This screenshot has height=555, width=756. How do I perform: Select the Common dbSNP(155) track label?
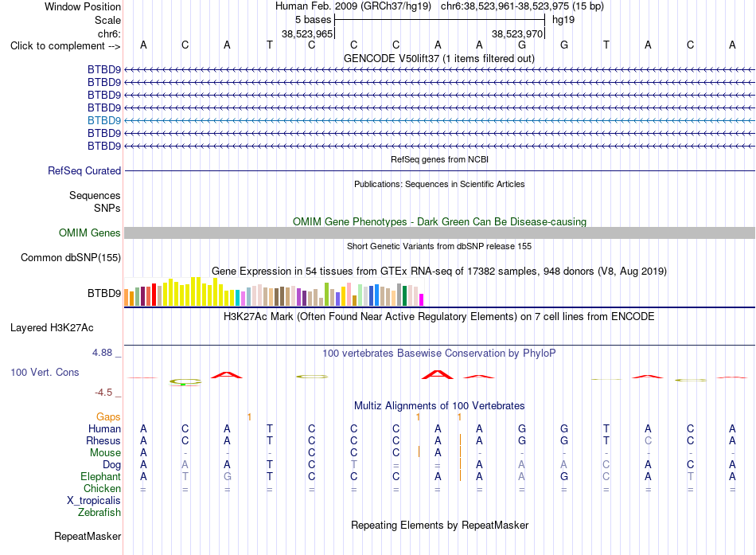click(x=71, y=258)
